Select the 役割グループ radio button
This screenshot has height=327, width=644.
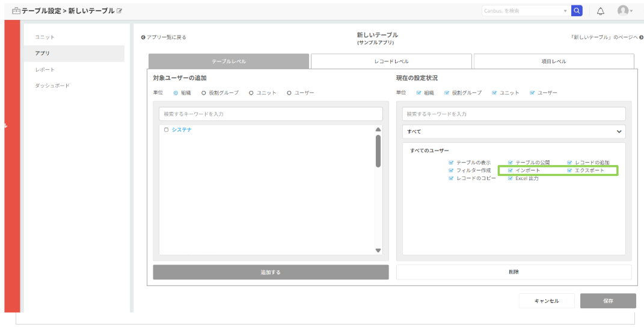(203, 93)
